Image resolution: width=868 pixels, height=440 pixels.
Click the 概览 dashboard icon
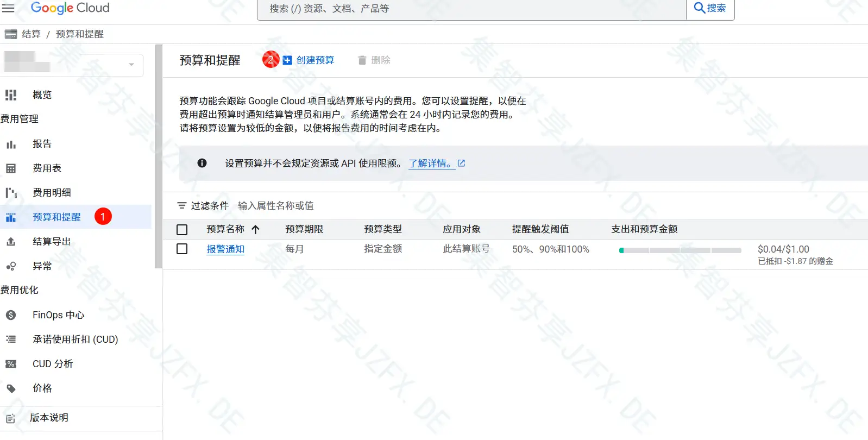pos(11,95)
